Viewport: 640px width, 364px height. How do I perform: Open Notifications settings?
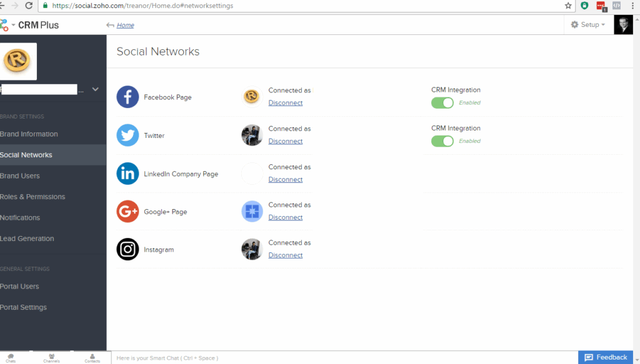[x=20, y=218]
